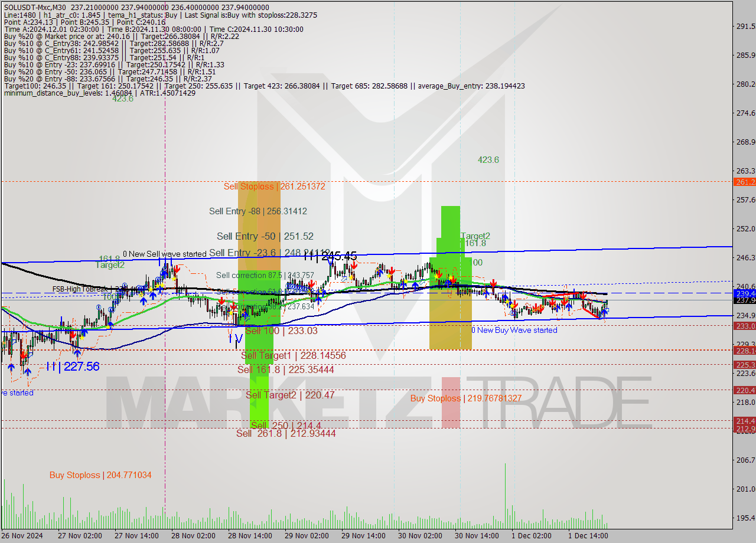Screen dimensions: 756x543
Task: Click the '1 Dec 02:00' time axis label
Action: [x=532, y=536]
